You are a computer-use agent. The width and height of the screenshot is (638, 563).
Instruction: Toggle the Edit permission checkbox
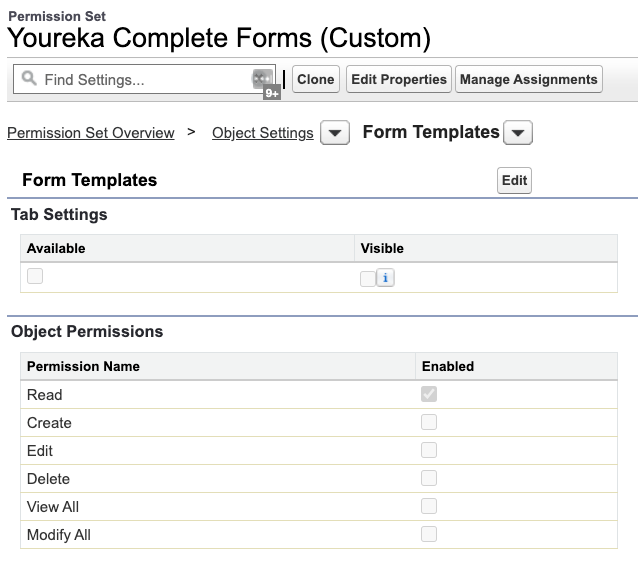[x=429, y=450]
